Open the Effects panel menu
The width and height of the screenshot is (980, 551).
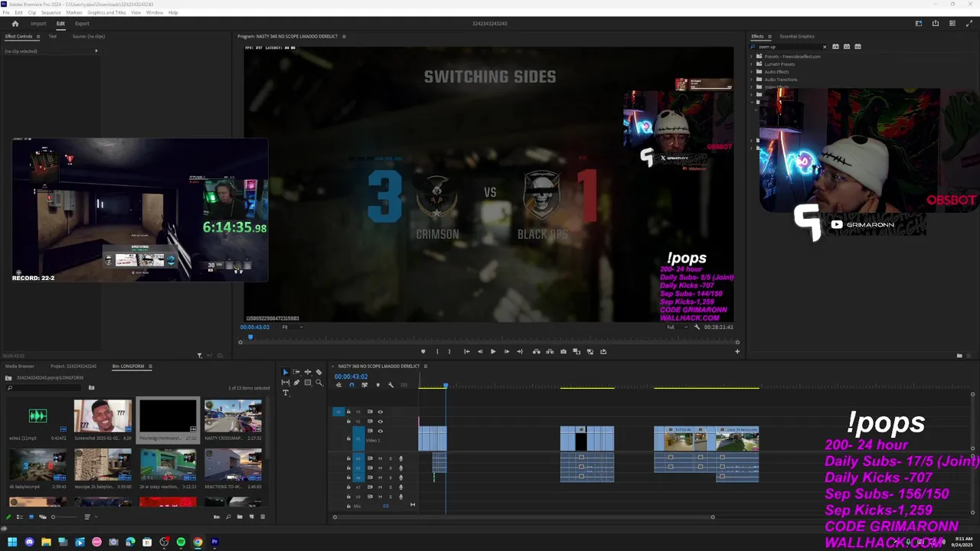[x=769, y=36]
